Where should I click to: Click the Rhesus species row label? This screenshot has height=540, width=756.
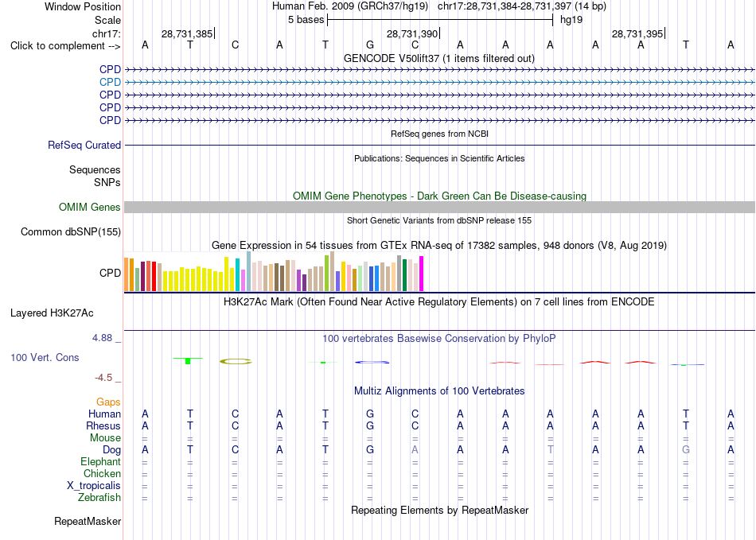point(103,426)
